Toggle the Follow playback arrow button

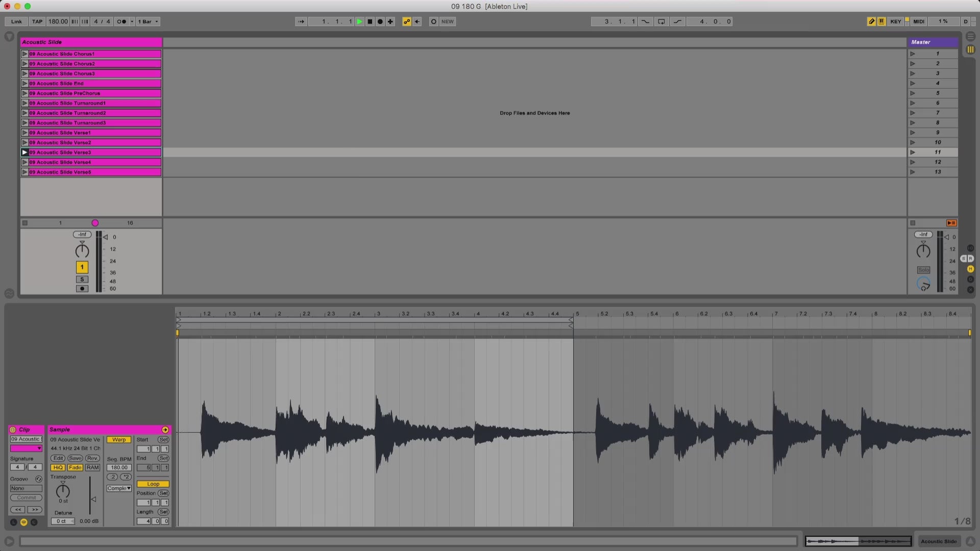[x=301, y=21]
